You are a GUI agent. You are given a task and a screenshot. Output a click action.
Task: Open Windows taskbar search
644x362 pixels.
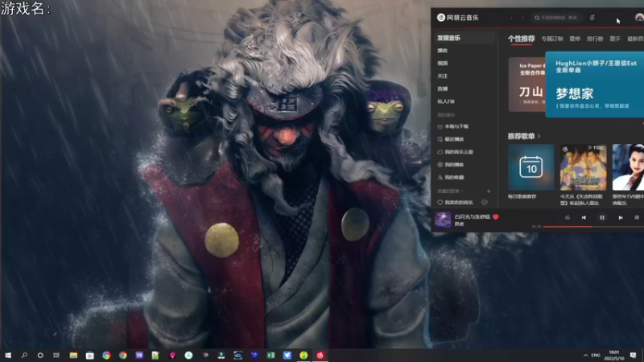click(x=24, y=355)
